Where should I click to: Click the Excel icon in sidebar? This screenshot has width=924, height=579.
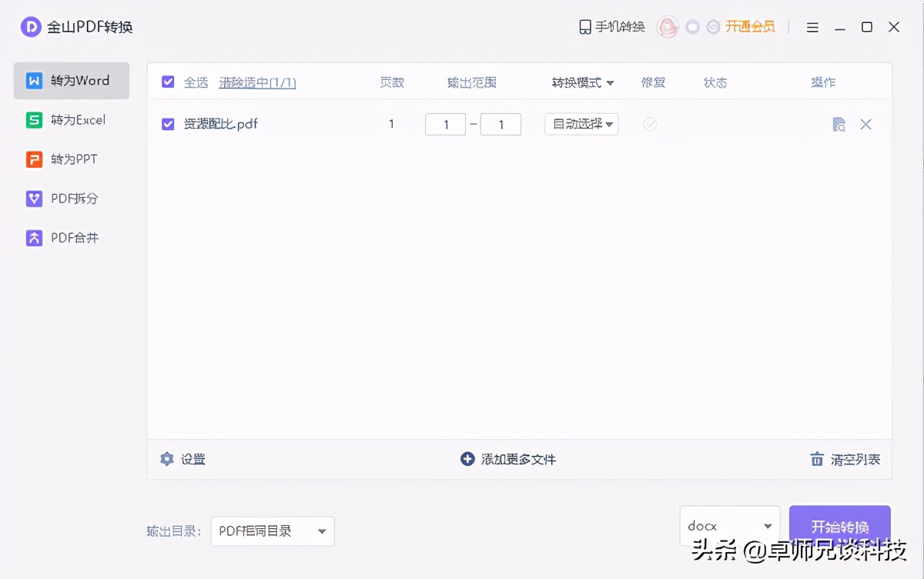(34, 120)
